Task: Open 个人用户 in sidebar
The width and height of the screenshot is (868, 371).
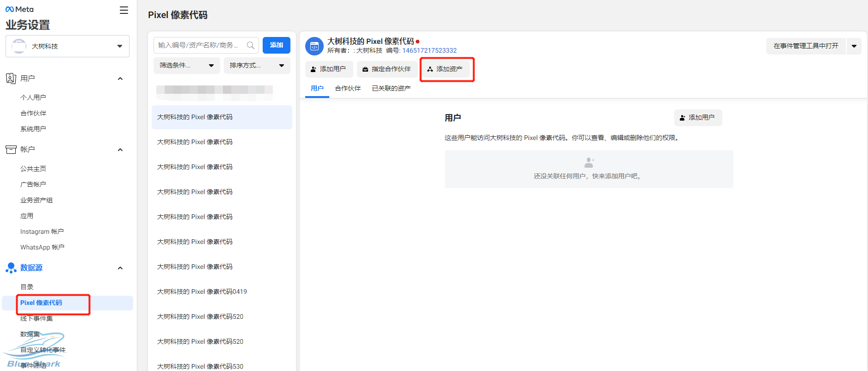Action: click(33, 97)
